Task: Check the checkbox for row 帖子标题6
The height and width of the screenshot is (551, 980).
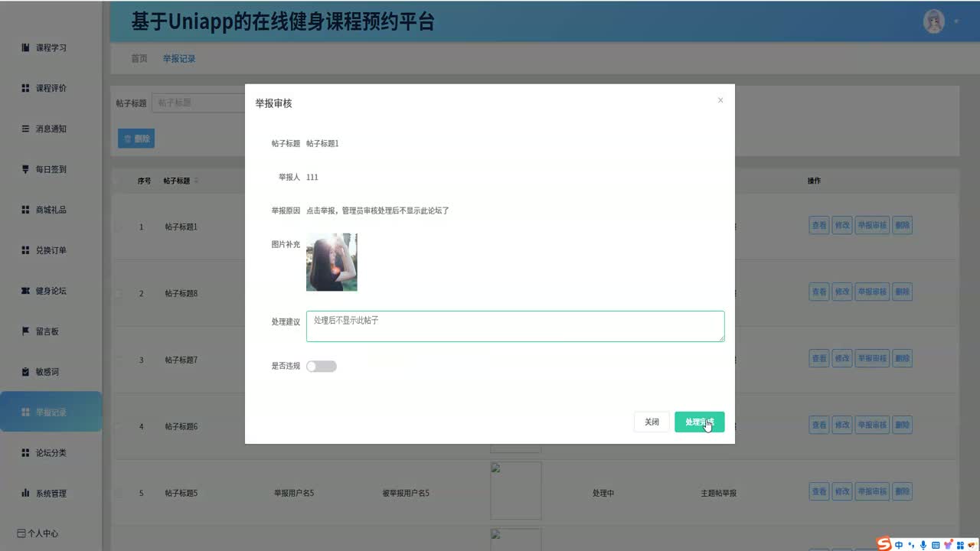Action: (118, 426)
